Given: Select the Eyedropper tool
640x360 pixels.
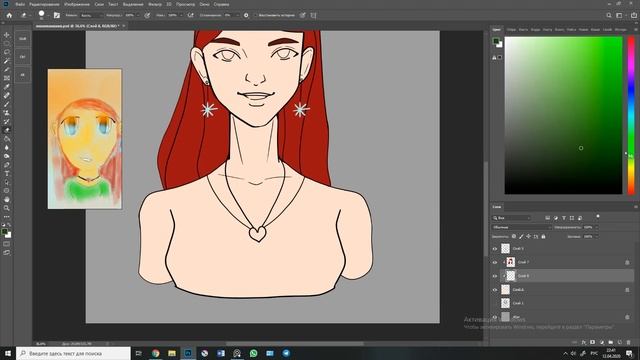Looking at the screenshot, I should click(7, 87).
